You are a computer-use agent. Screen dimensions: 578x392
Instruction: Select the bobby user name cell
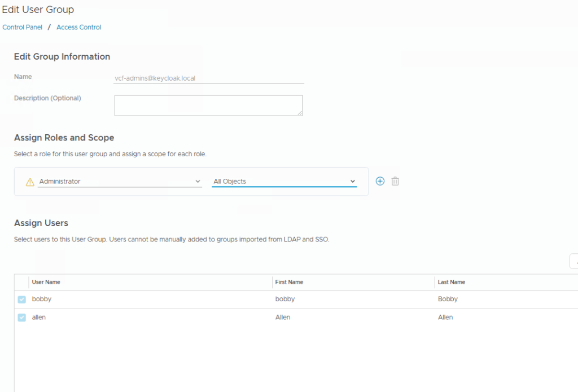point(42,299)
